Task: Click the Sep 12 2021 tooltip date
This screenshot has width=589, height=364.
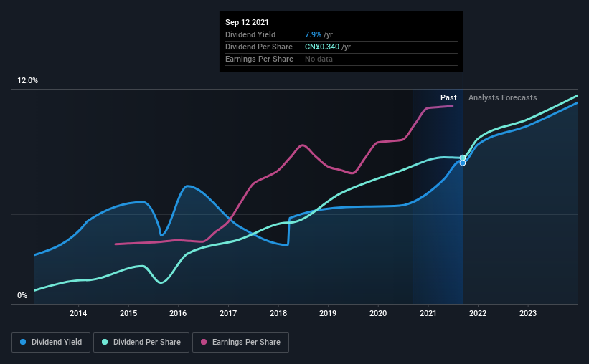Action: coord(247,22)
